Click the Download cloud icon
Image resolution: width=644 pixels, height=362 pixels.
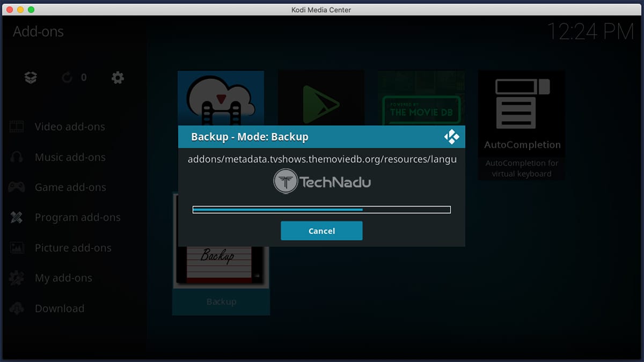tap(17, 308)
